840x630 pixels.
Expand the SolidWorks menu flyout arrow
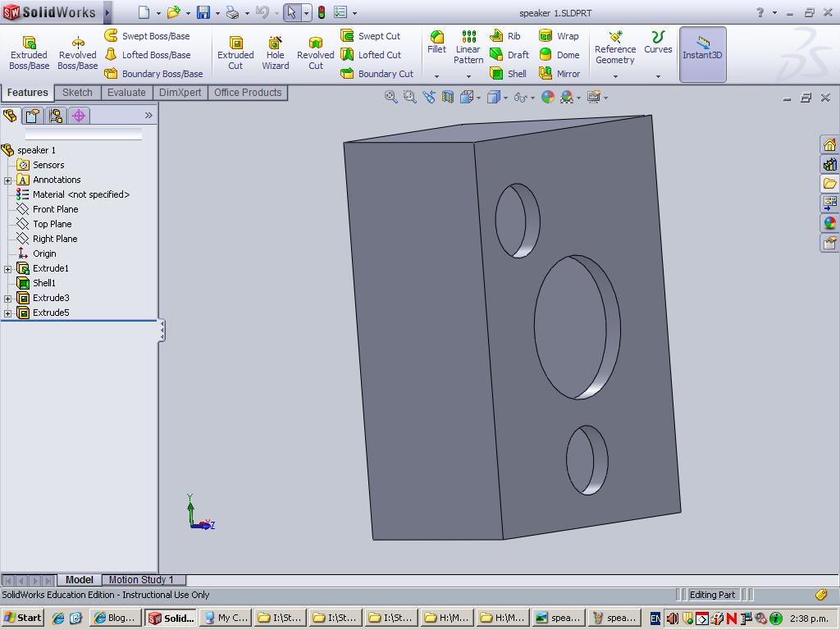[107, 12]
